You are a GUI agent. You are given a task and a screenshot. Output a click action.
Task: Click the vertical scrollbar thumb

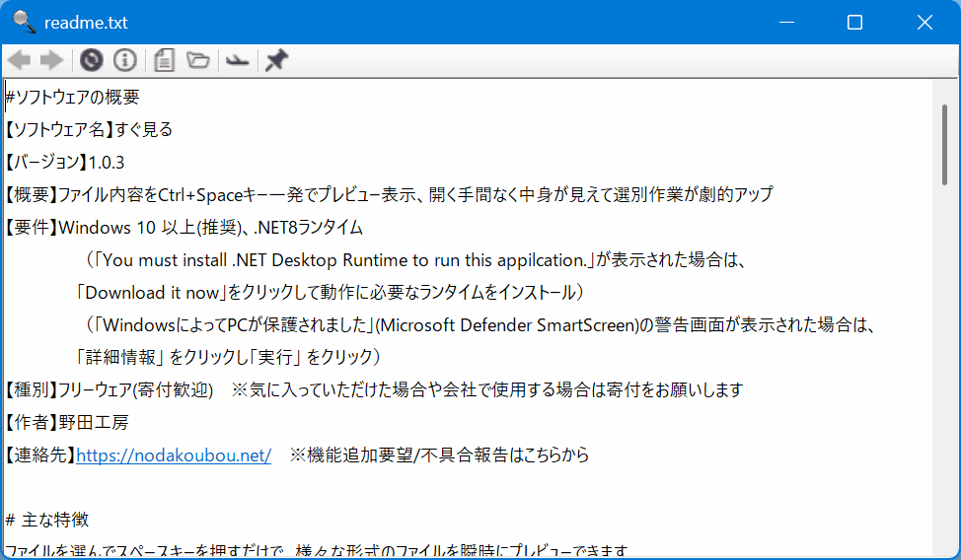944,145
